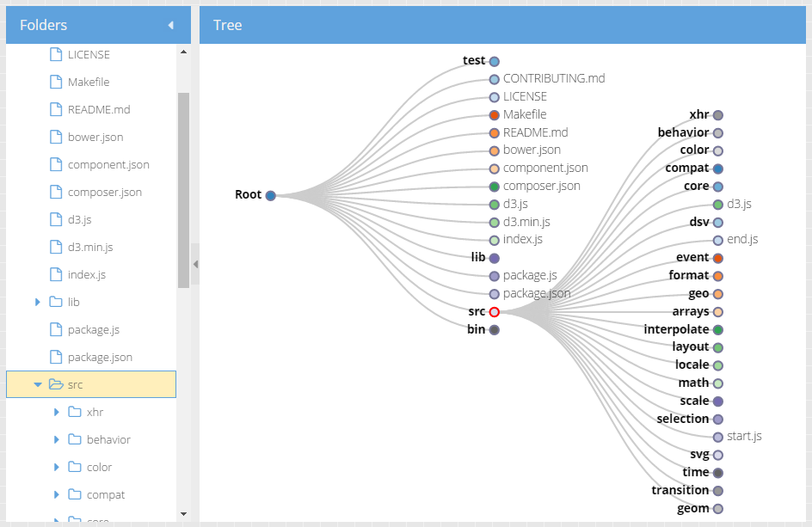The height and width of the screenshot is (527, 812).
Task: Click the Makefile node circle in tree
Action: click(x=495, y=115)
